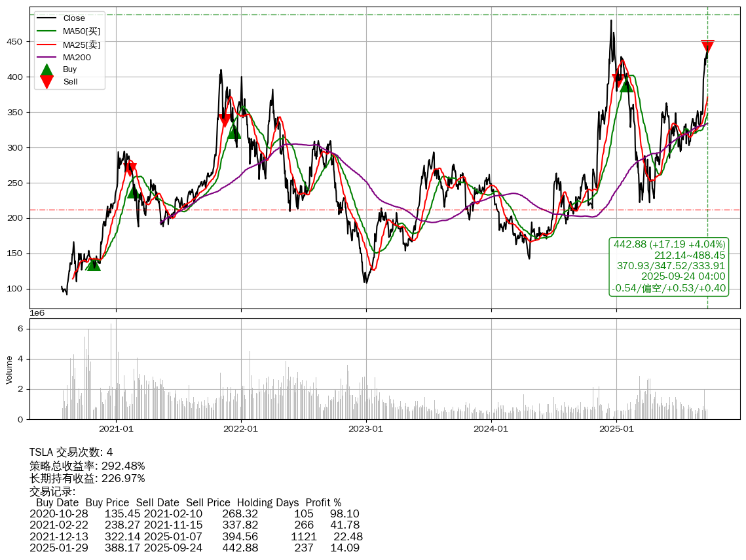Select the red sell marker from February 2021
This screenshot has width=746, height=560.
coord(130,169)
